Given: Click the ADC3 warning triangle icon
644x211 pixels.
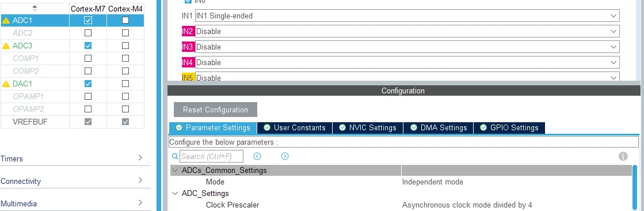Looking at the screenshot, I should tap(6, 46).
